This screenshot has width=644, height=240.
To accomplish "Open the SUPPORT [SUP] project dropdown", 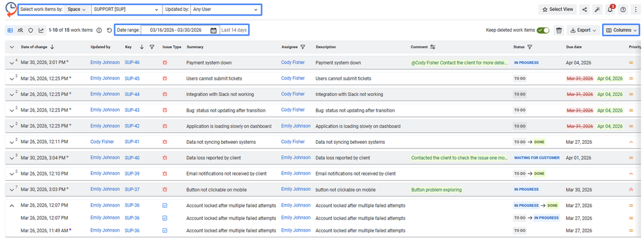I will coord(126,9).
